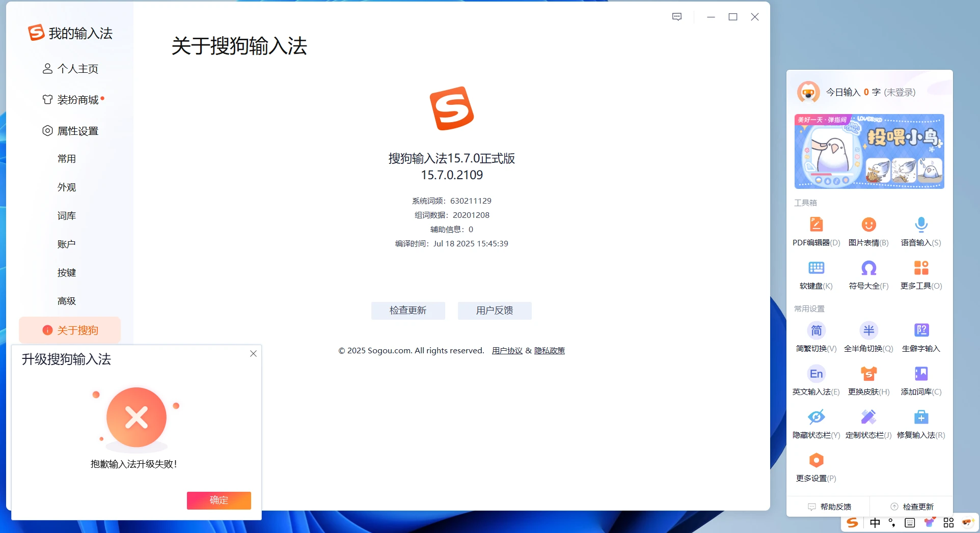Open 定制状态栏 customization
980x533 pixels.
tap(868, 417)
